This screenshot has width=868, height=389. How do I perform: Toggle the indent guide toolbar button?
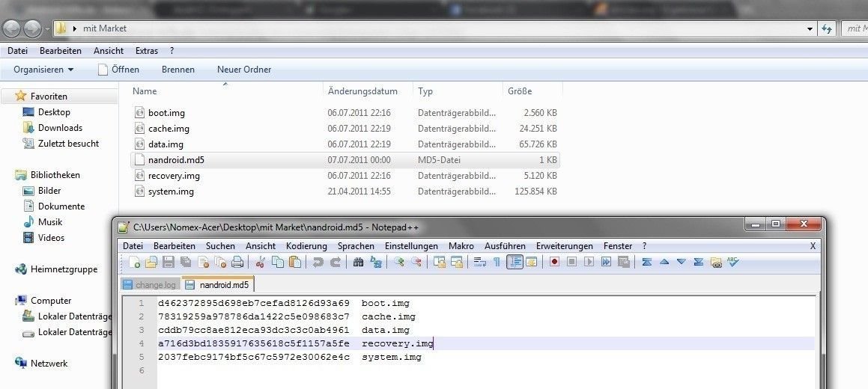[x=515, y=262]
